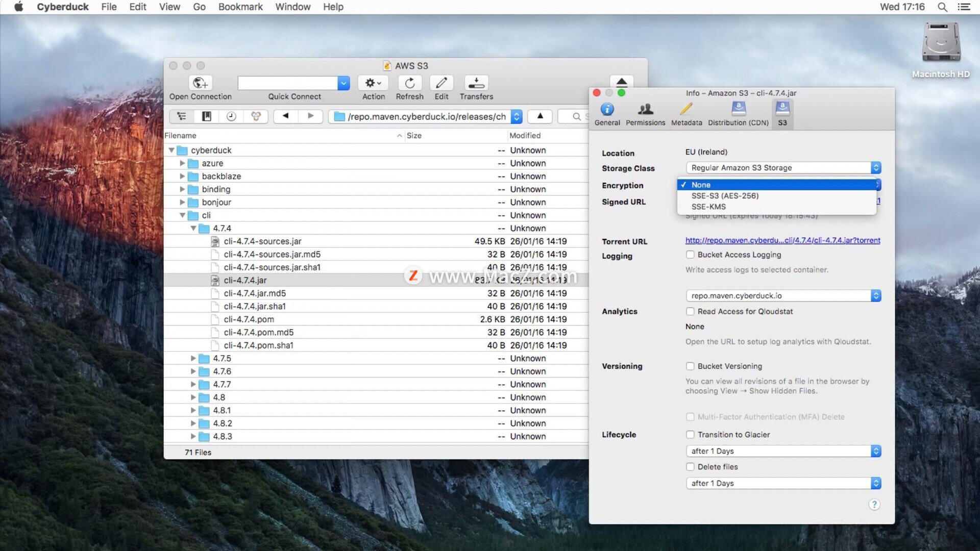980x551 pixels.
Task: Click the Torrent URL link
Action: tap(782, 240)
